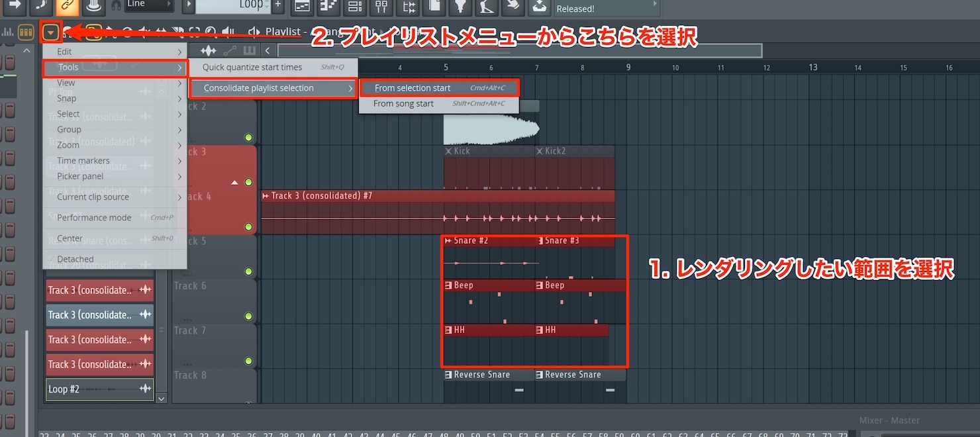Mute Track 5 via its green LED
The height and width of the screenshot is (437, 980).
tap(248, 271)
